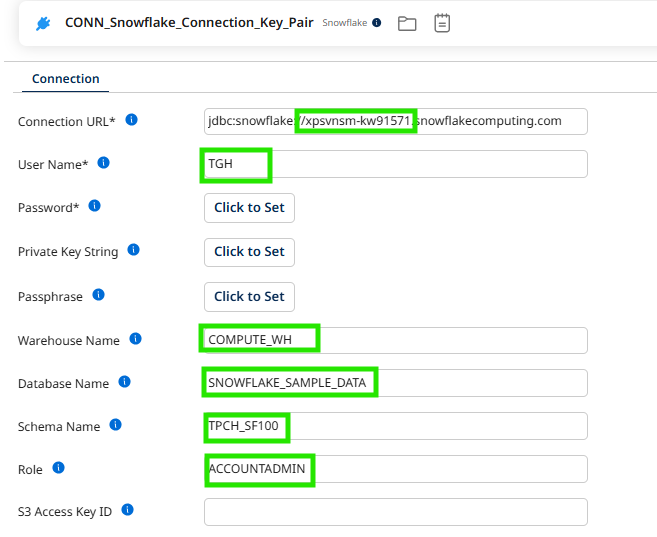657x537 pixels.
Task: Open the folder icon in header
Action: coord(407,23)
